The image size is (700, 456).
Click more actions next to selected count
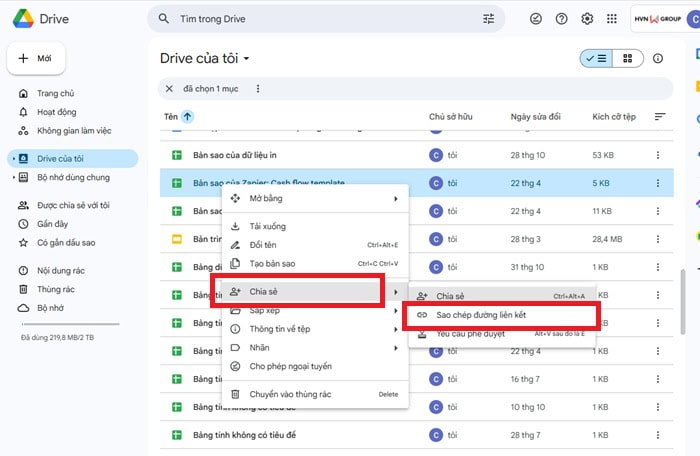coord(258,89)
